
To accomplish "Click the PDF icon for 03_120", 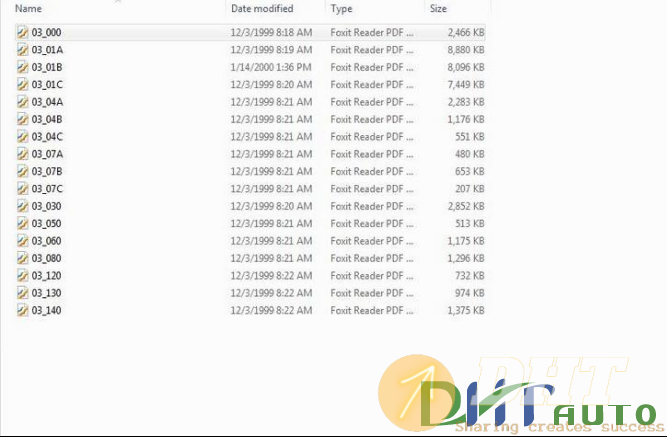I will (x=23, y=276).
